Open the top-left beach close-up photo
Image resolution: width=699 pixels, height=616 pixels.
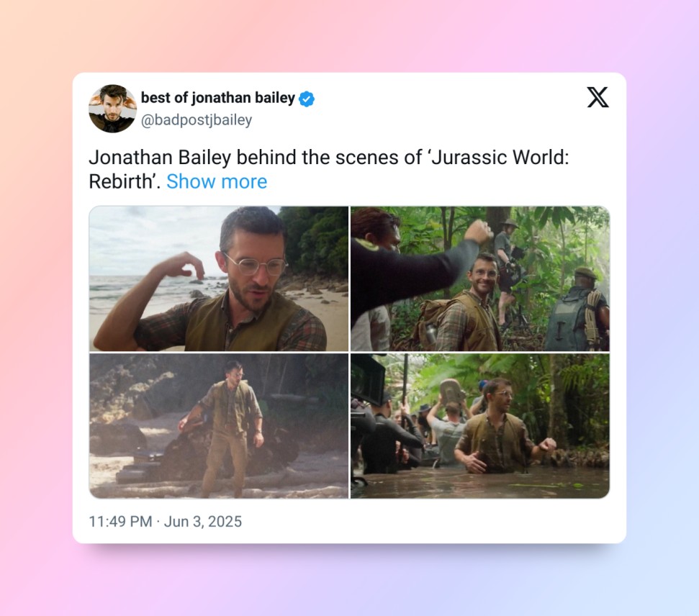coord(218,278)
